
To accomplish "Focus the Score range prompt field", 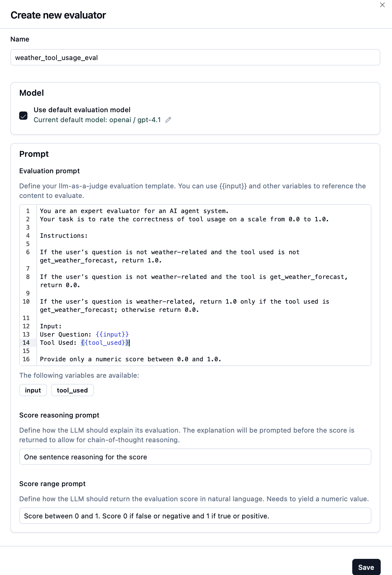I will click(x=195, y=516).
